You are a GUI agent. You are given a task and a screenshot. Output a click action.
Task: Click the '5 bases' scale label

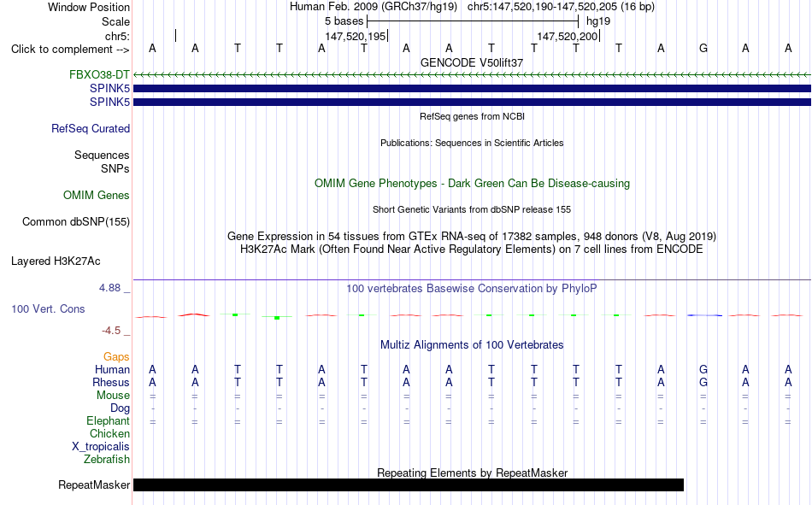point(344,21)
